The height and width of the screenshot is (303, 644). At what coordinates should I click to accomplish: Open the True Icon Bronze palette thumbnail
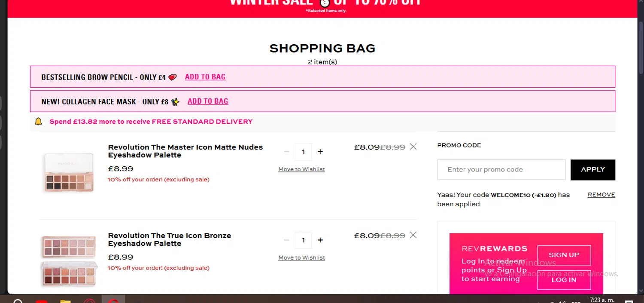pos(69,260)
